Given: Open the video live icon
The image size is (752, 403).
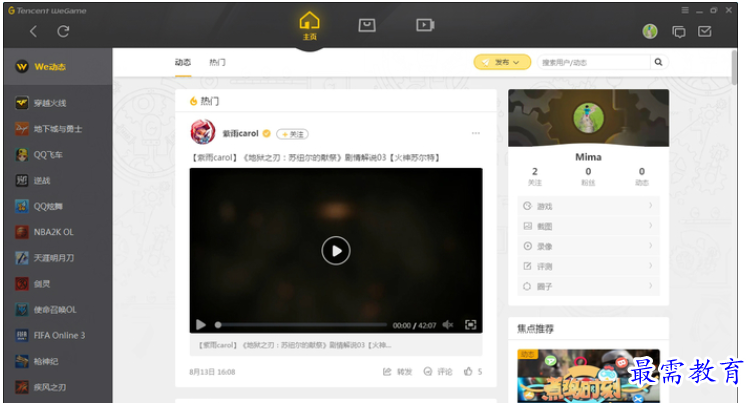Looking at the screenshot, I should click(425, 25).
